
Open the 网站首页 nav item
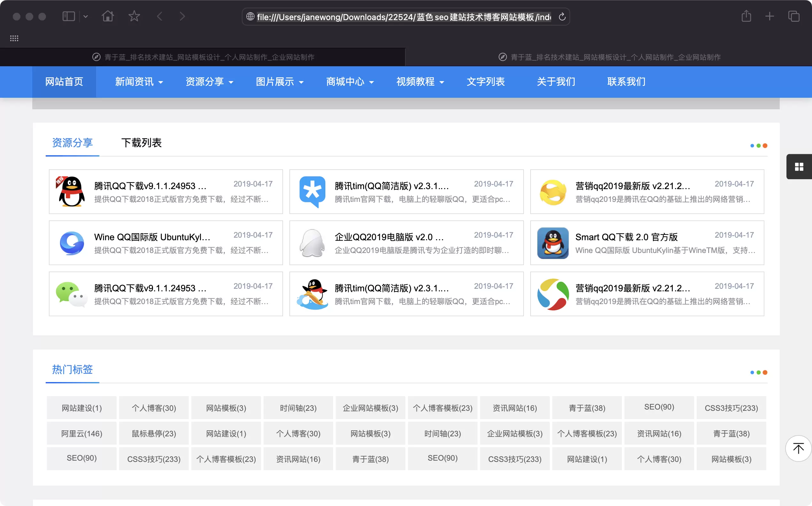(64, 82)
